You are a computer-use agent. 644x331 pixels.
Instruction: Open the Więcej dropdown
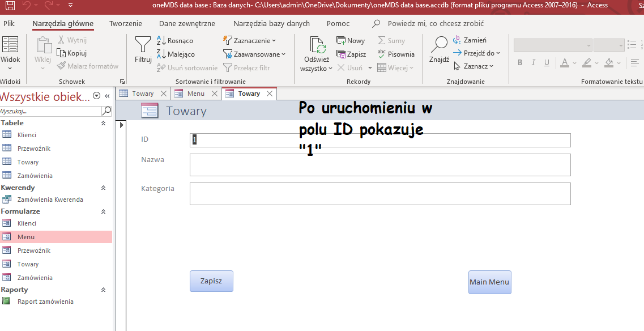(395, 68)
